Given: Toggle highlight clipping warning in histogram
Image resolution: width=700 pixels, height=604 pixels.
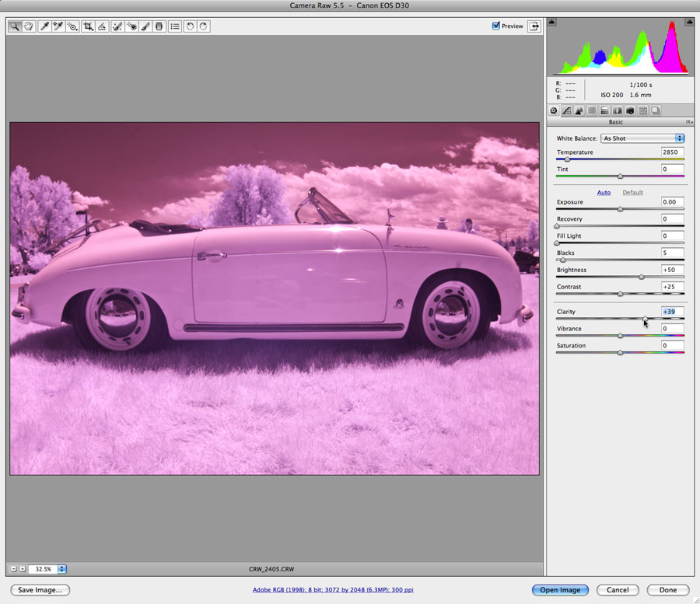Looking at the screenshot, I should pos(688,23).
